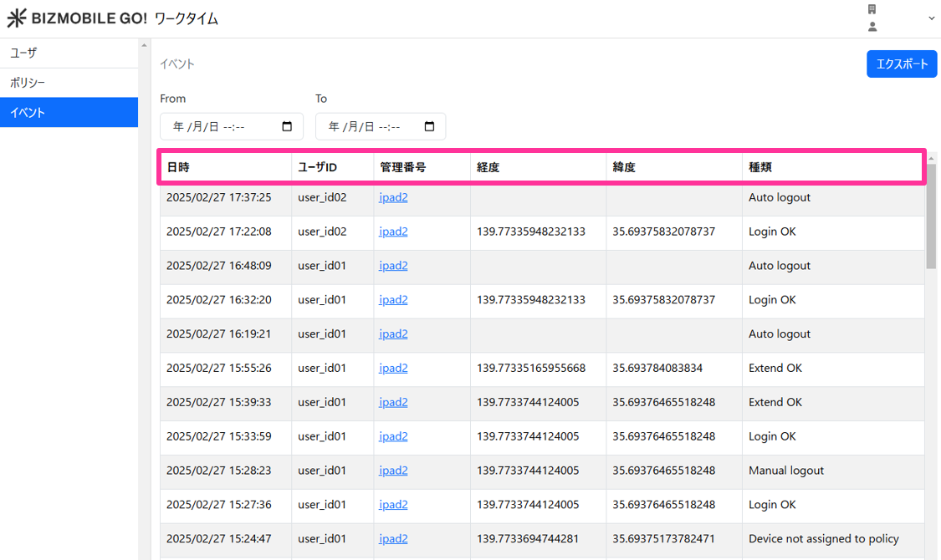Click the 日時 column header

178,167
